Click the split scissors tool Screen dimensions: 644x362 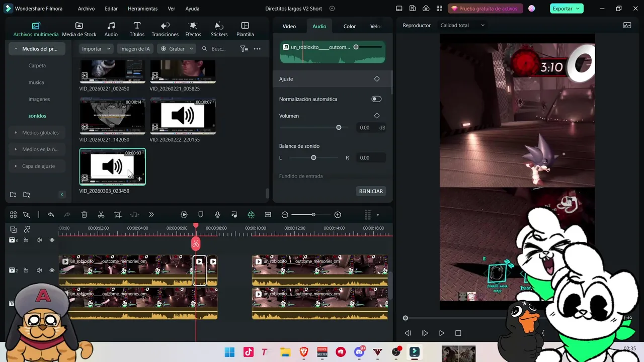pos(101,215)
